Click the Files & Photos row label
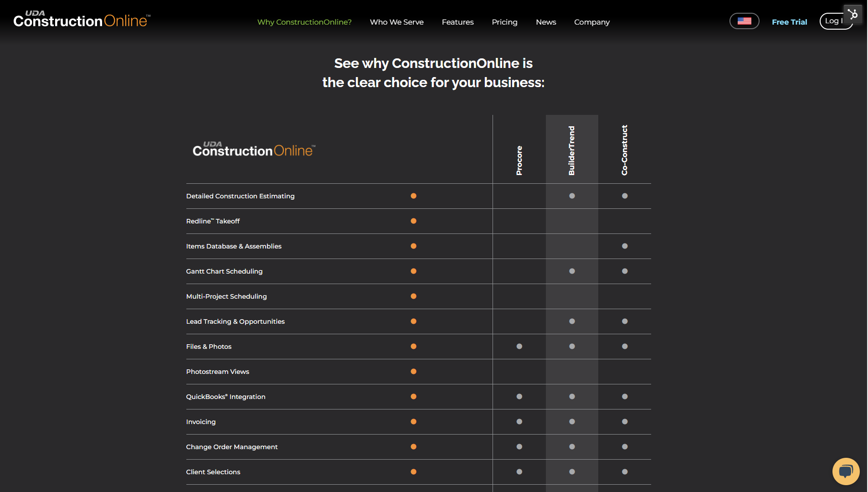868x492 pixels. 209,347
